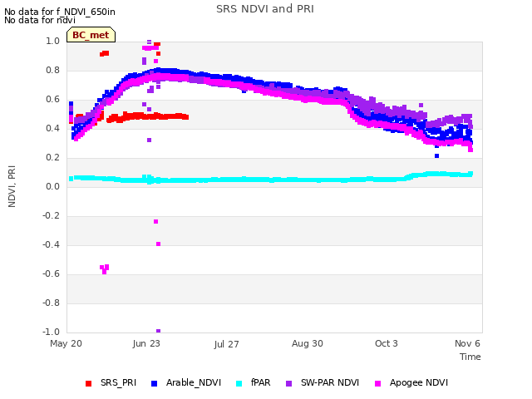Click the -0.6 y-axis tick label

[52, 274]
